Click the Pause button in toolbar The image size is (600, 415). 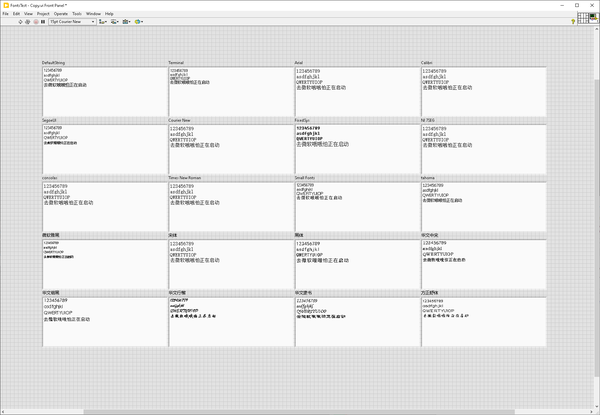click(43, 22)
